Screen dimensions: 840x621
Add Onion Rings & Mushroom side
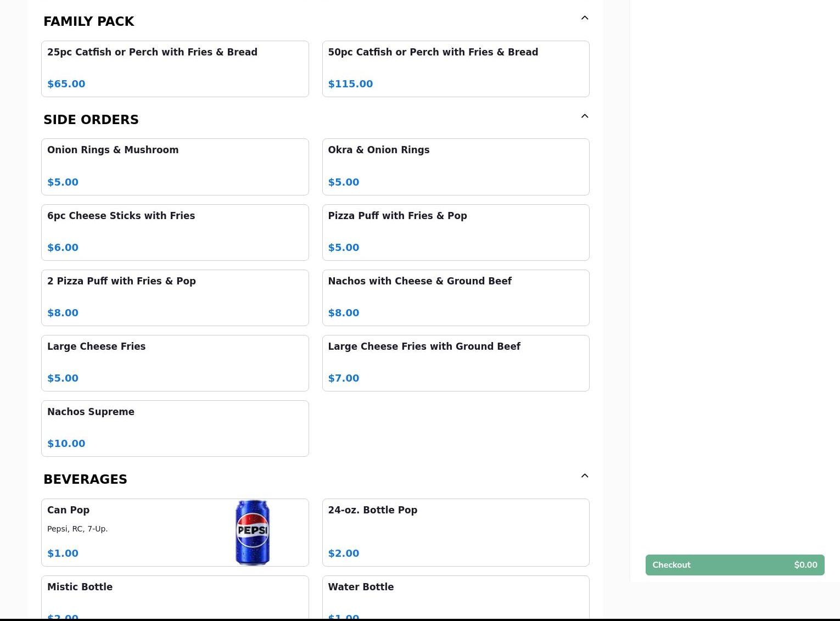point(175,166)
